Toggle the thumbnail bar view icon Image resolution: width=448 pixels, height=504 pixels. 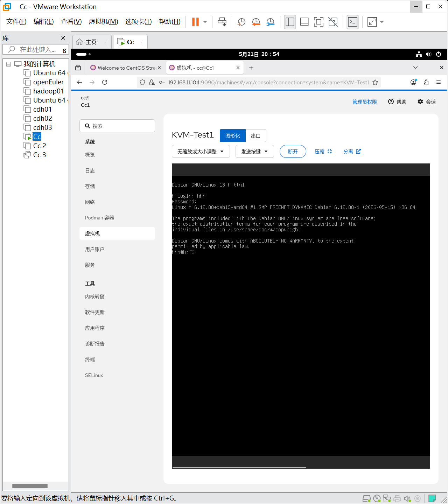[x=304, y=22]
